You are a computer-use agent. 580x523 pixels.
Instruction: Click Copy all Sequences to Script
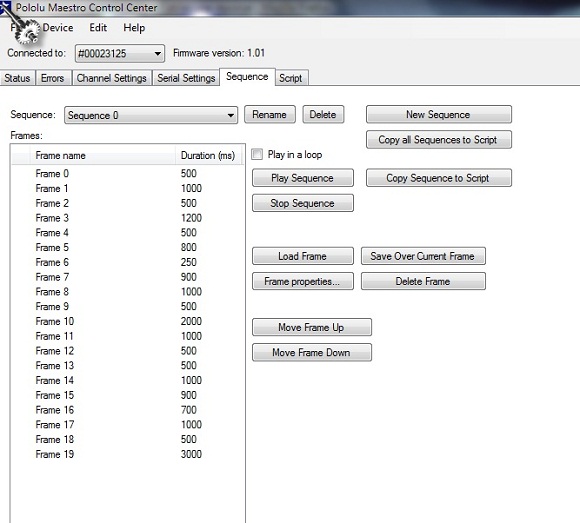click(438, 140)
